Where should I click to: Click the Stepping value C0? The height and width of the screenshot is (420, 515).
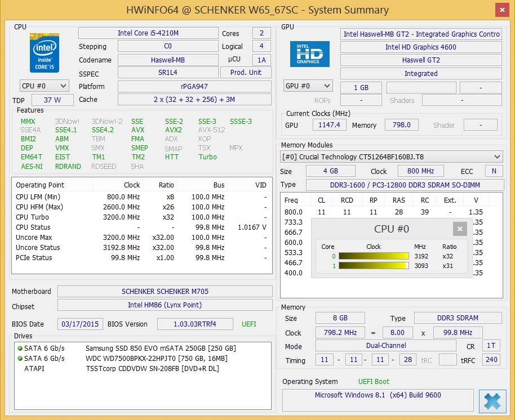pos(168,46)
